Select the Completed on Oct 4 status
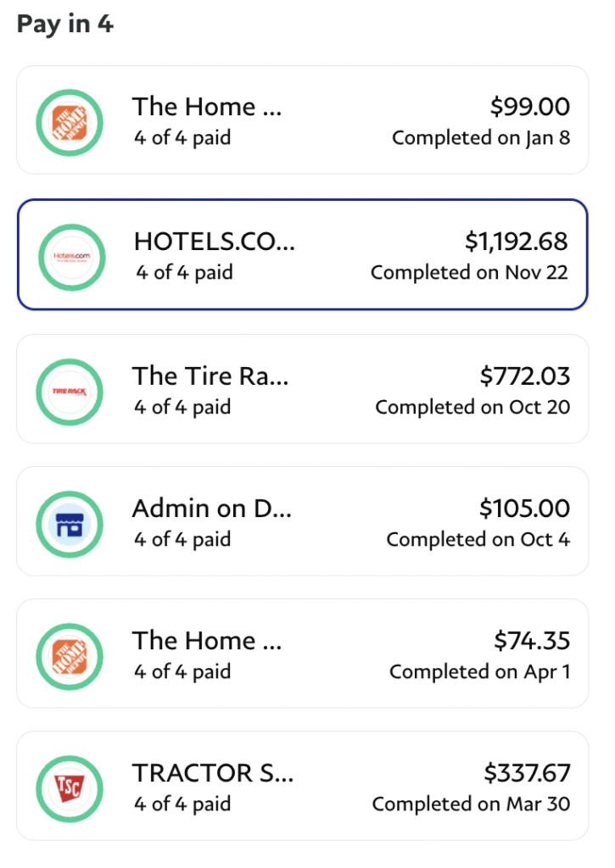 (x=478, y=539)
